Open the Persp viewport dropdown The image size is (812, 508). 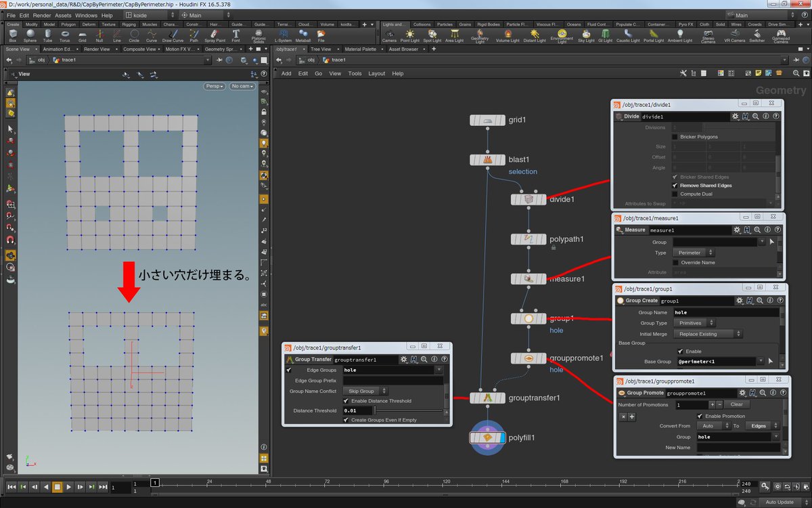click(215, 86)
